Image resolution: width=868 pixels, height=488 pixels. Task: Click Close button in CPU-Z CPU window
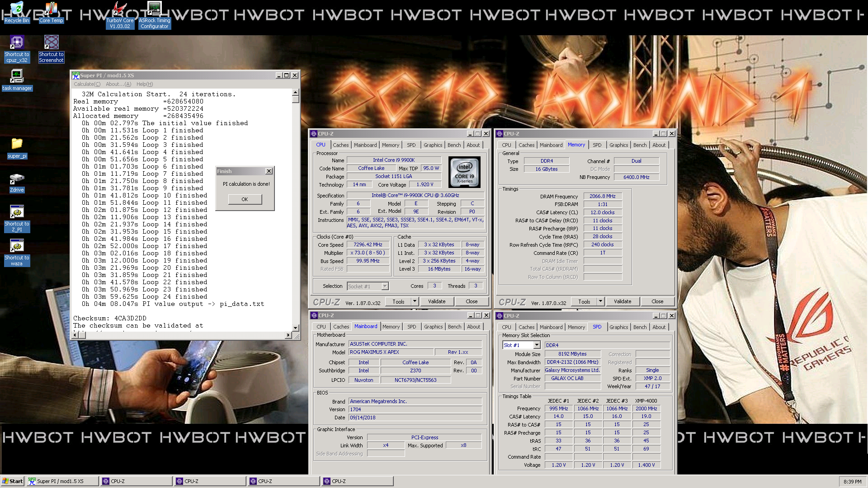pyautogui.click(x=472, y=301)
